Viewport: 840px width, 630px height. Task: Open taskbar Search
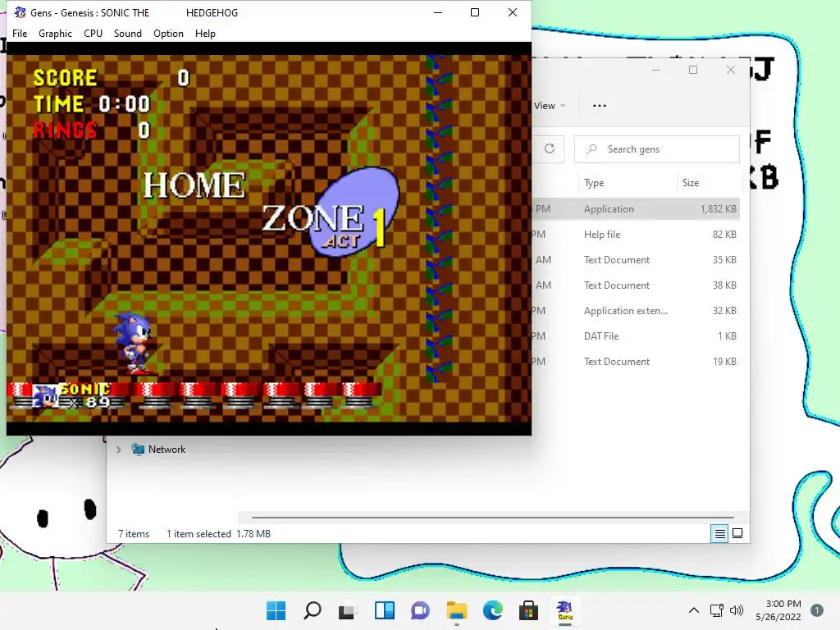pos(313,610)
